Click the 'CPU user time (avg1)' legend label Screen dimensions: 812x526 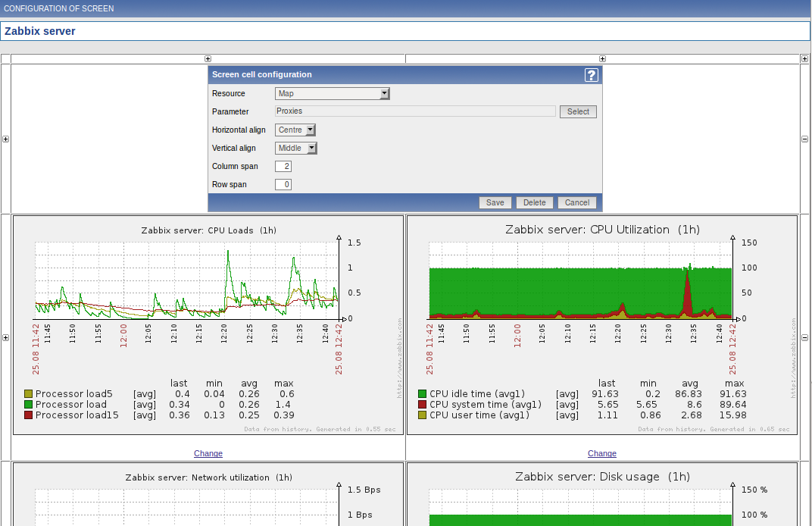[479, 415]
